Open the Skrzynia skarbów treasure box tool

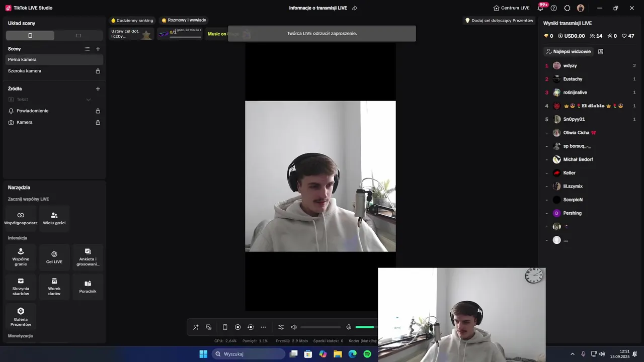[21, 287]
